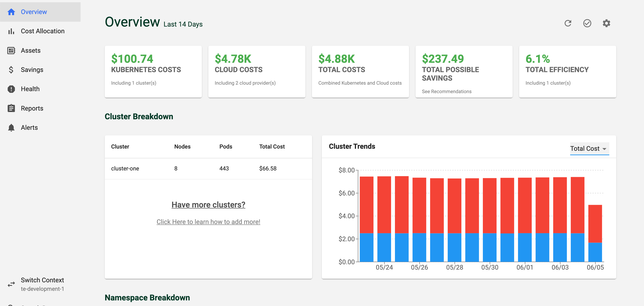Viewport: 644px width, 306px height.
Task: Click the red bar on 05/24 in chart
Action: point(384,201)
